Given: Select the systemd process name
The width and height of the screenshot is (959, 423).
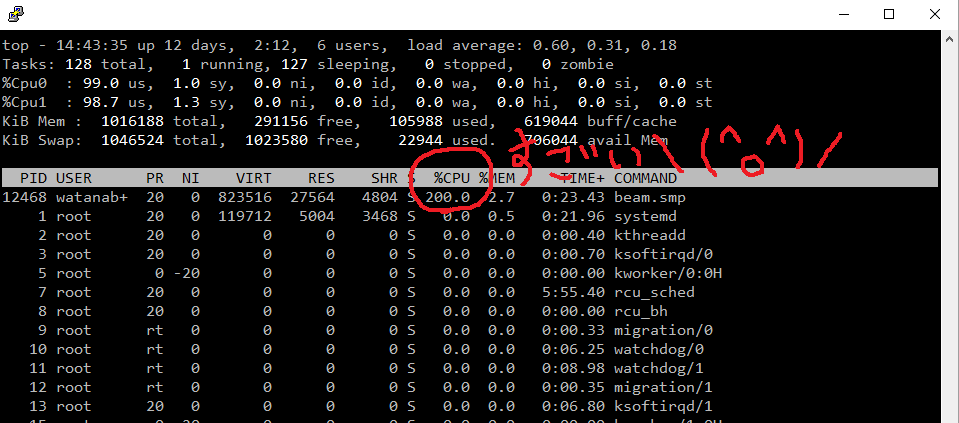Looking at the screenshot, I should 645,216.
